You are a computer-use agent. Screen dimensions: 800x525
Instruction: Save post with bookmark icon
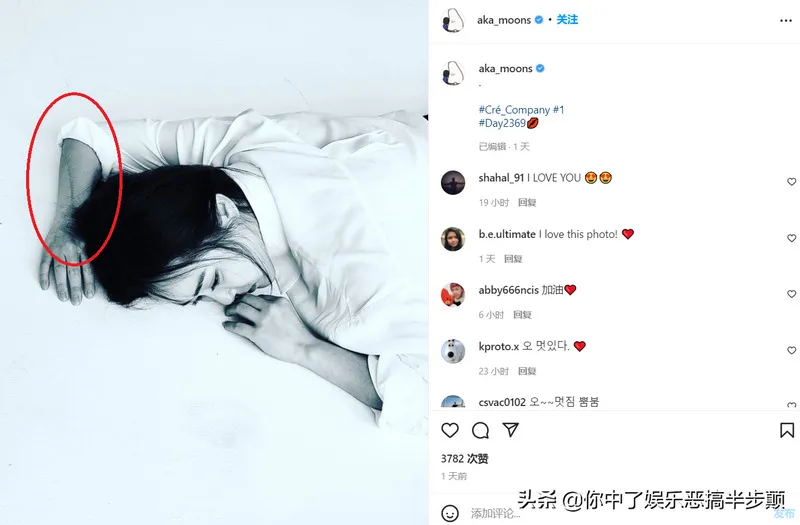click(x=787, y=430)
